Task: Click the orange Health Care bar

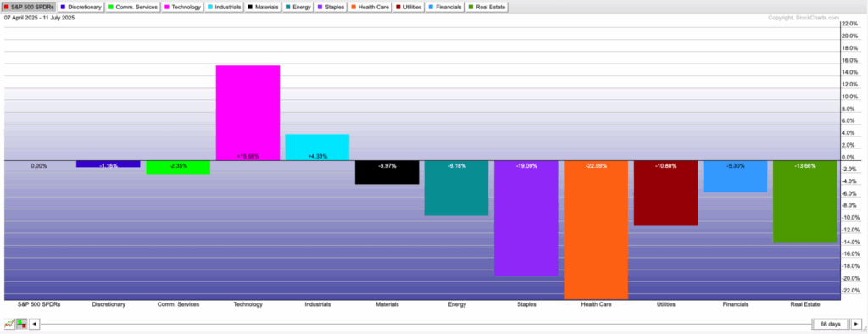Action: pyautogui.click(x=596, y=230)
